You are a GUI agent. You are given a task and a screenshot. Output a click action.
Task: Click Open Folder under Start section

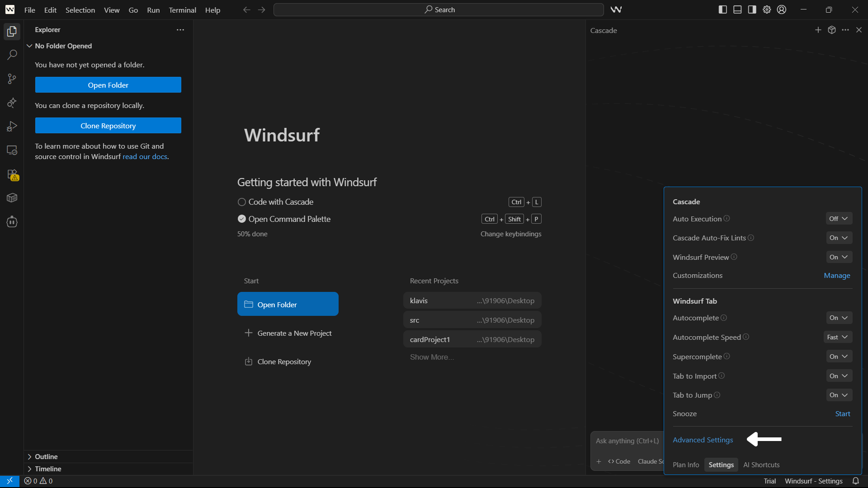[x=288, y=304]
